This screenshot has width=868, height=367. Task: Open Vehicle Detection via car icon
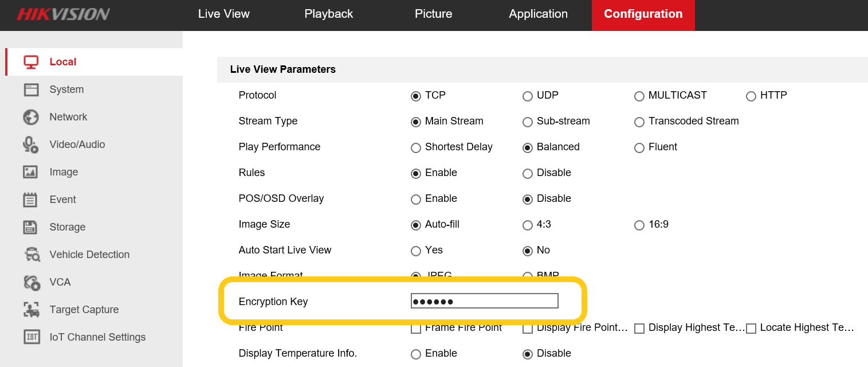point(32,255)
